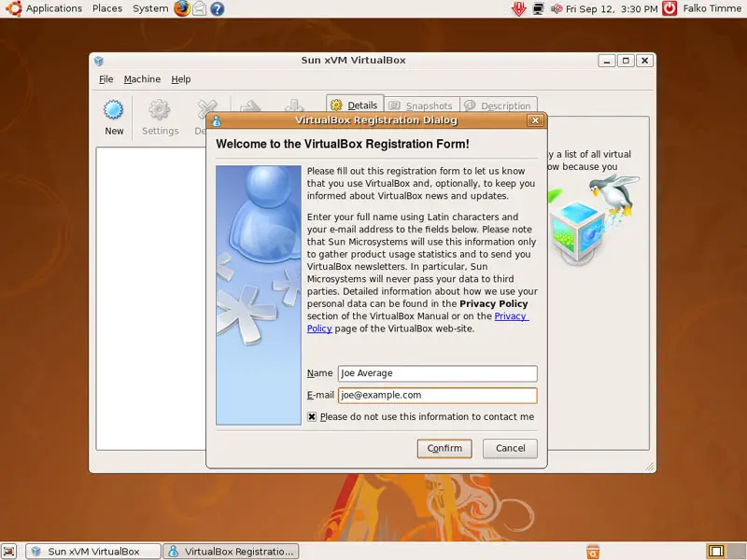Open the System menu in the top panel

click(150, 8)
